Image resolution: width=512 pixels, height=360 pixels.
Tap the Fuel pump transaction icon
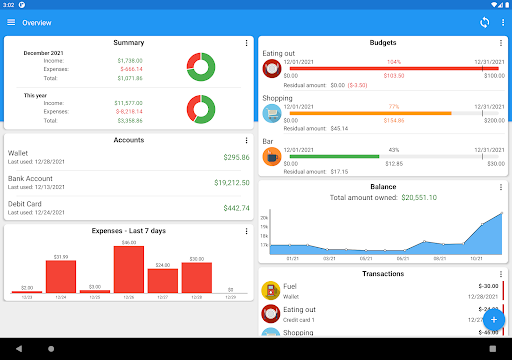(x=271, y=290)
